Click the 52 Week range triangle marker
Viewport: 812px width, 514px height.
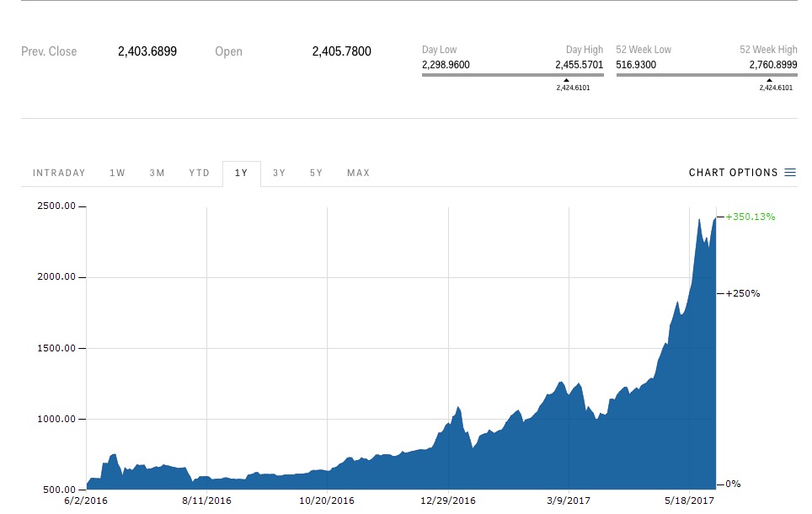769,81
